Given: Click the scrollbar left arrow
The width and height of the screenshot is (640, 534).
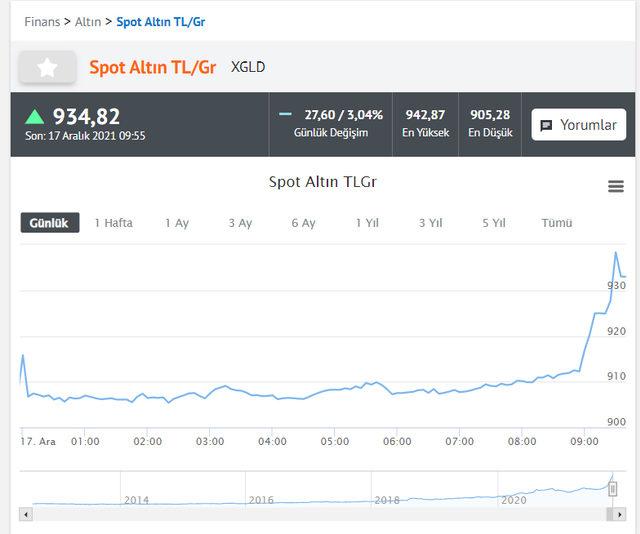Looking at the screenshot, I should pos(26,514).
